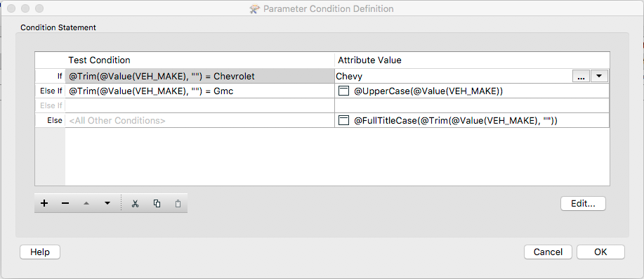This screenshot has height=279, width=644.
Task: Move condition row down with arrow icon
Action: pyautogui.click(x=107, y=203)
